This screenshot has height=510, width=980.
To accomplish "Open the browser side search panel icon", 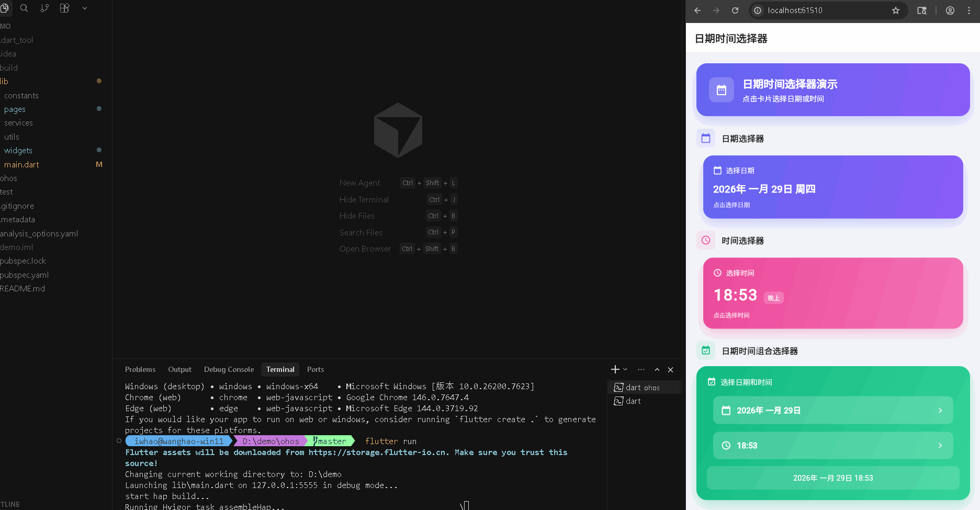I will (x=922, y=10).
